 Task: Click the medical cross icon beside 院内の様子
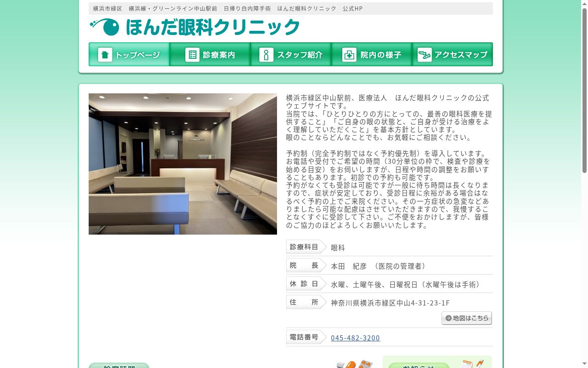[349, 55]
